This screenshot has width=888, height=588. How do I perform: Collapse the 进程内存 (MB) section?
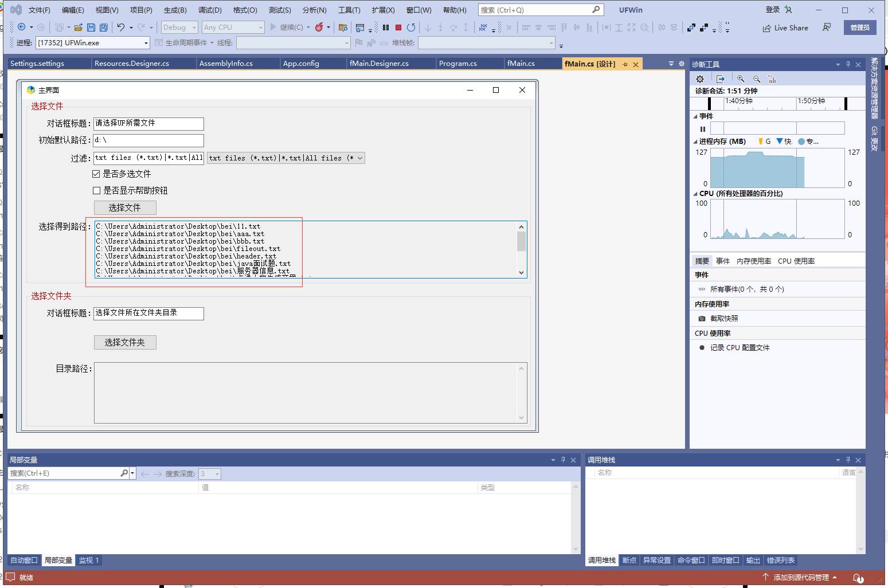(695, 142)
